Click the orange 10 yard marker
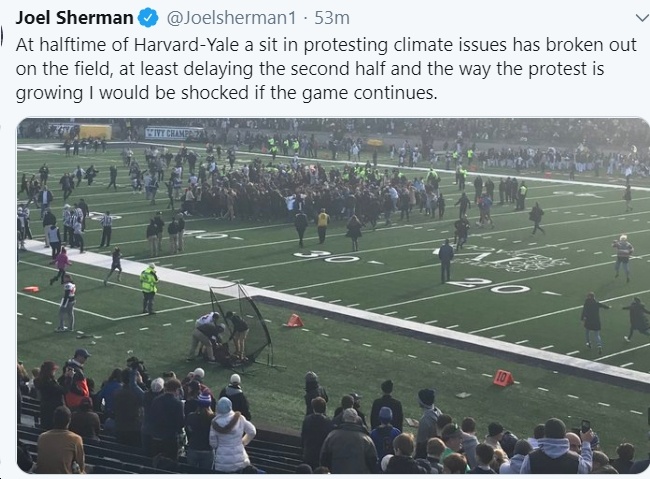The width and height of the screenshot is (650, 479). [503, 378]
